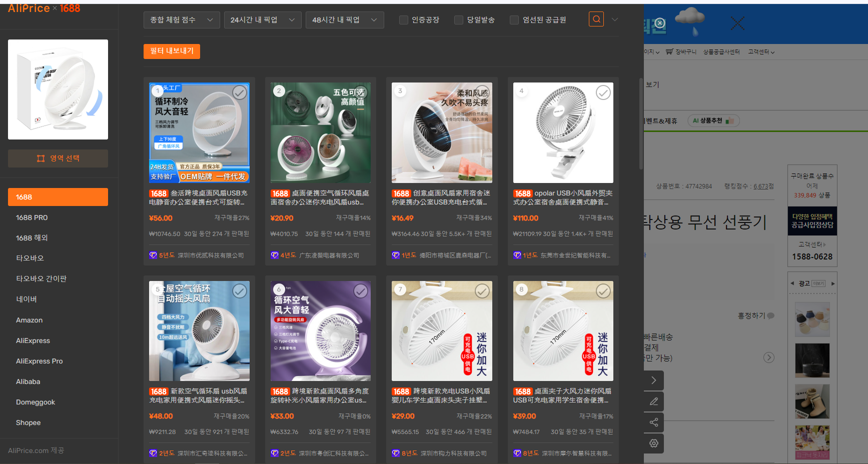This screenshot has height=464, width=868.
Task: Open the 48시간 내 픽업 dropdown
Action: pos(345,20)
